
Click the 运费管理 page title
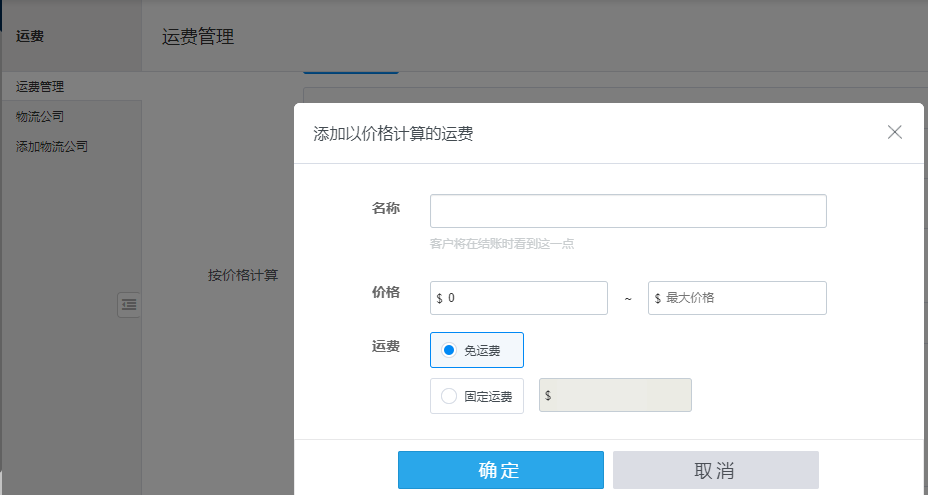tap(198, 38)
